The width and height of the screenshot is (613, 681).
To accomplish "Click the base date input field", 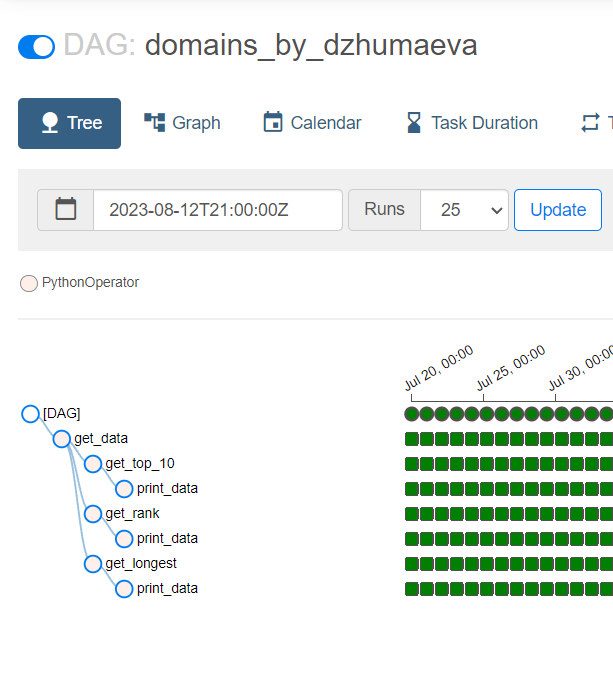I will point(218,210).
